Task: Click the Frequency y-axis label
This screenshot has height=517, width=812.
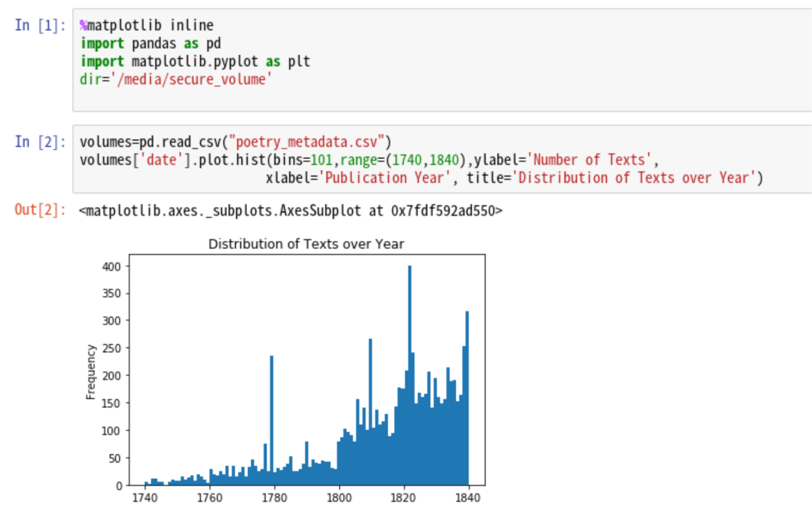Action: (90, 372)
